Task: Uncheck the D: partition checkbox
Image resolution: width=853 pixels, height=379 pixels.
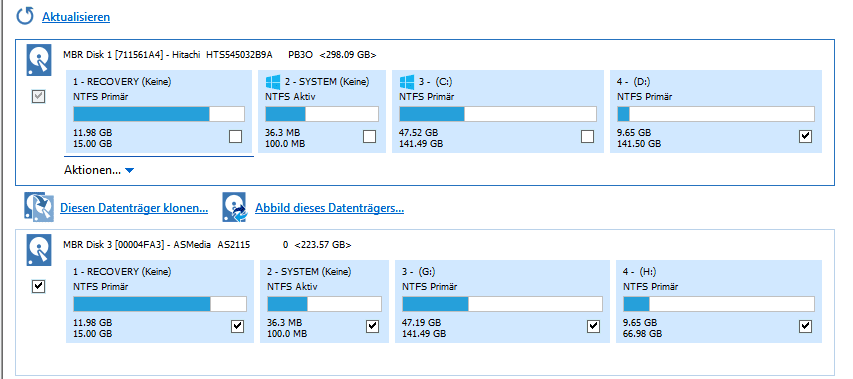Action: pos(806,136)
